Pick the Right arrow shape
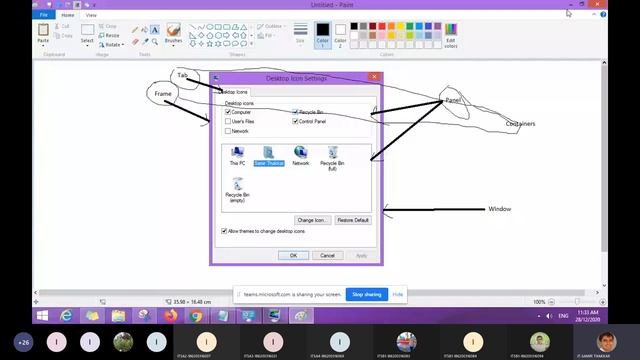The width and height of the screenshot is (640, 360). coord(227,36)
